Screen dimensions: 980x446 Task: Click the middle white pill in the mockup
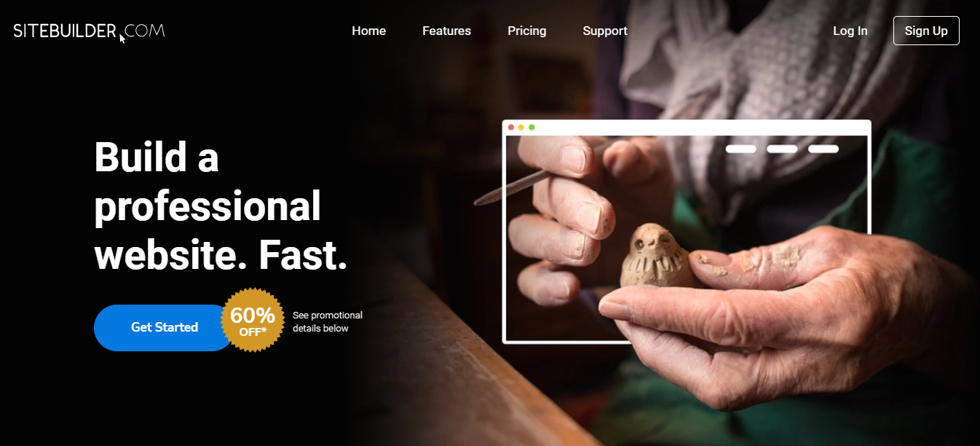(x=782, y=149)
